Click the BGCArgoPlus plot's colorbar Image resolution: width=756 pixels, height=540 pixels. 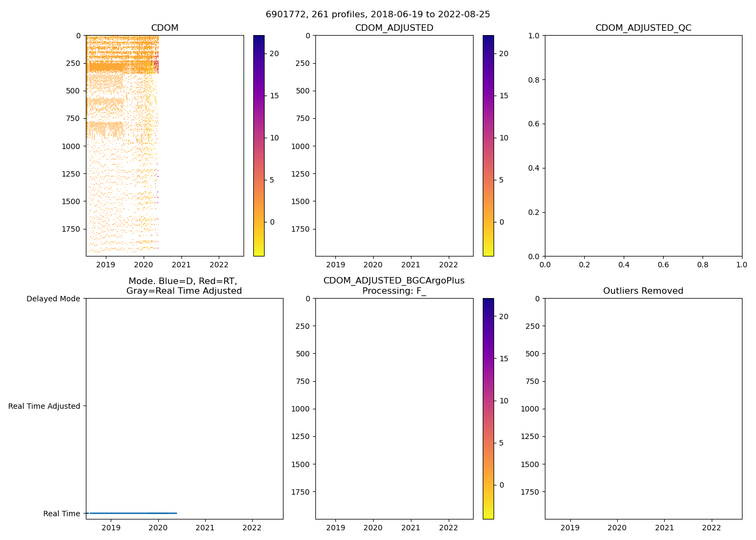[488, 409]
